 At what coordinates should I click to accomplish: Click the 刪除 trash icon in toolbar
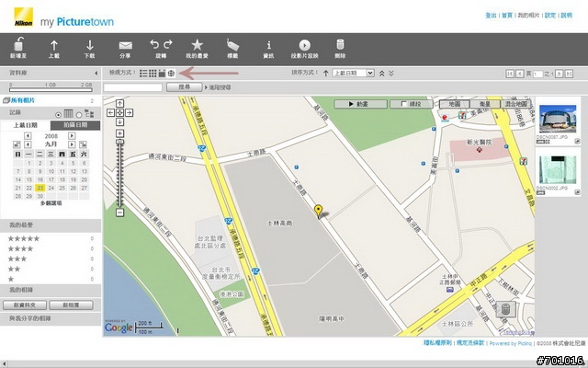click(340, 45)
